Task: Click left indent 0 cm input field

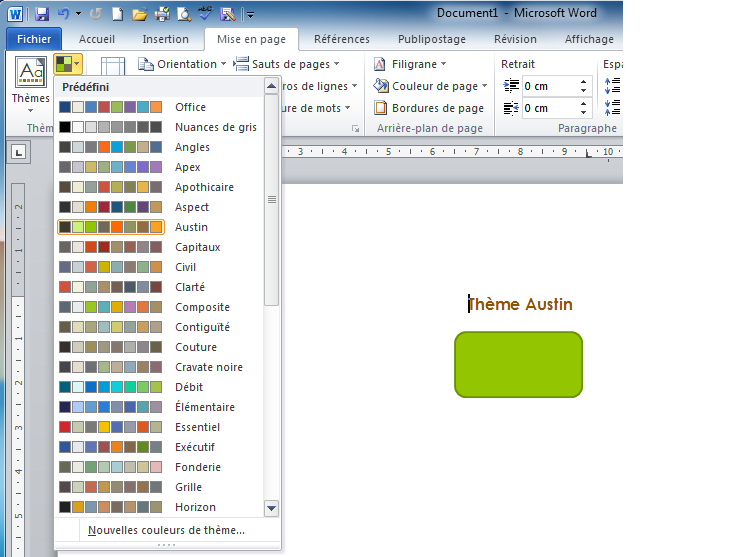Action: pos(550,86)
